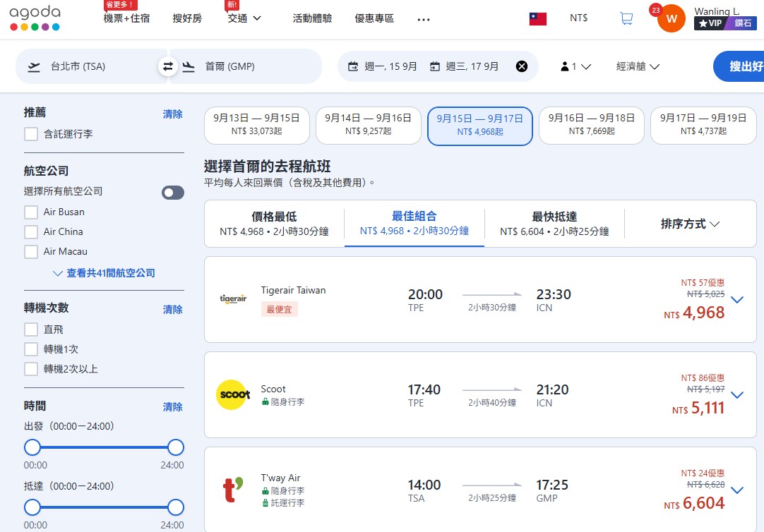Click the left handle of the 出發 time slider
Screen dimensions: 764x532
coord(32,447)
